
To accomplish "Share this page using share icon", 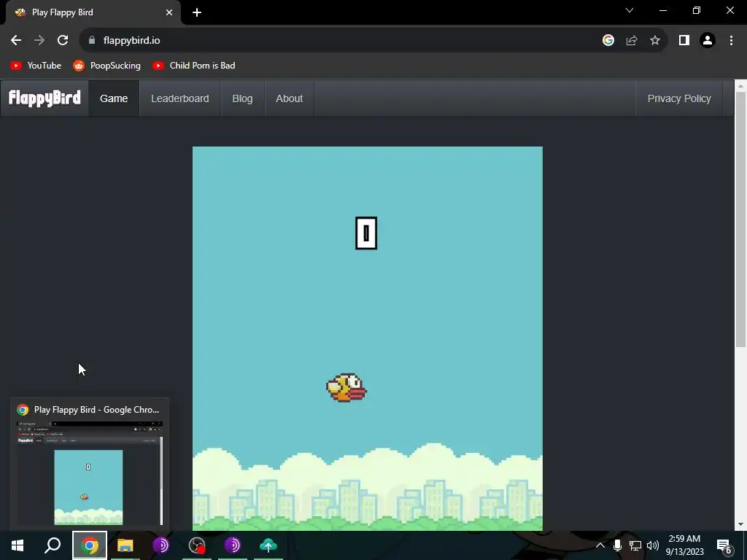I will tap(632, 41).
